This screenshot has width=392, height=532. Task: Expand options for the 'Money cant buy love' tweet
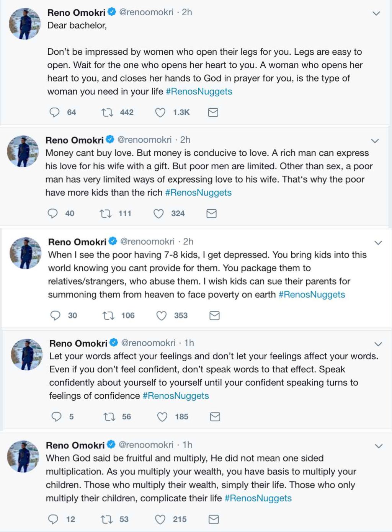point(375,141)
